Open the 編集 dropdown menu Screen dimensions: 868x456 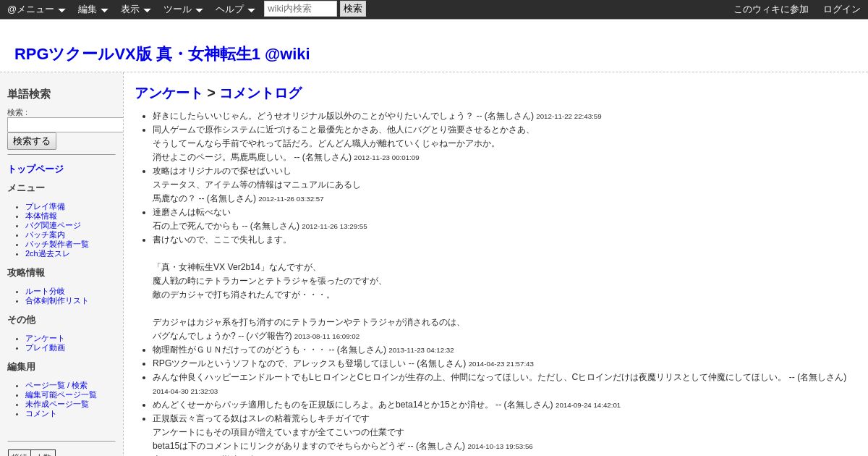pyautogui.click(x=93, y=9)
